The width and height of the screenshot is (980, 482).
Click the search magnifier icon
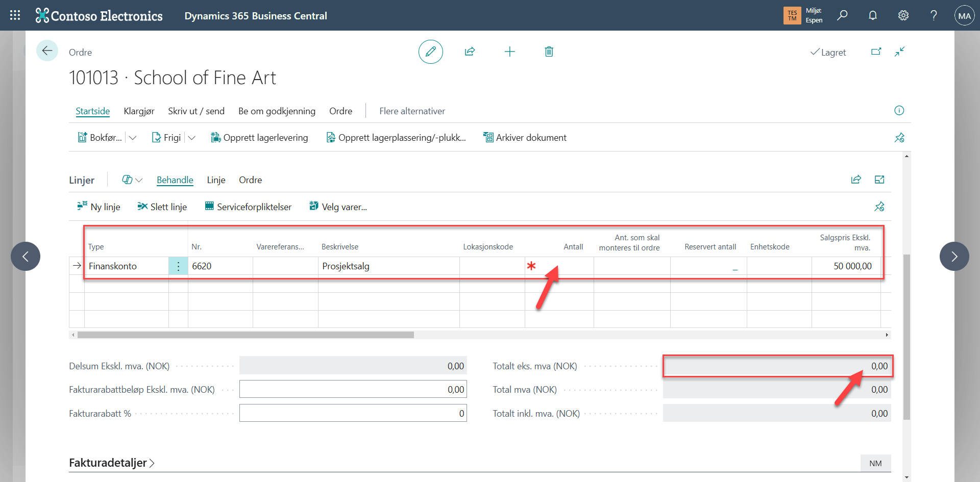[x=842, y=15]
